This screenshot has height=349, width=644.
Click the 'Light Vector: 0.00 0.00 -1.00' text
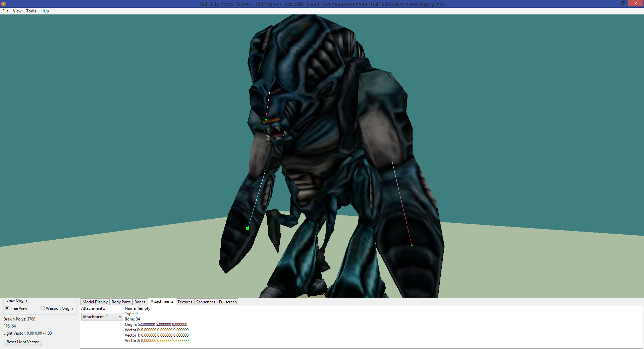click(28, 333)
